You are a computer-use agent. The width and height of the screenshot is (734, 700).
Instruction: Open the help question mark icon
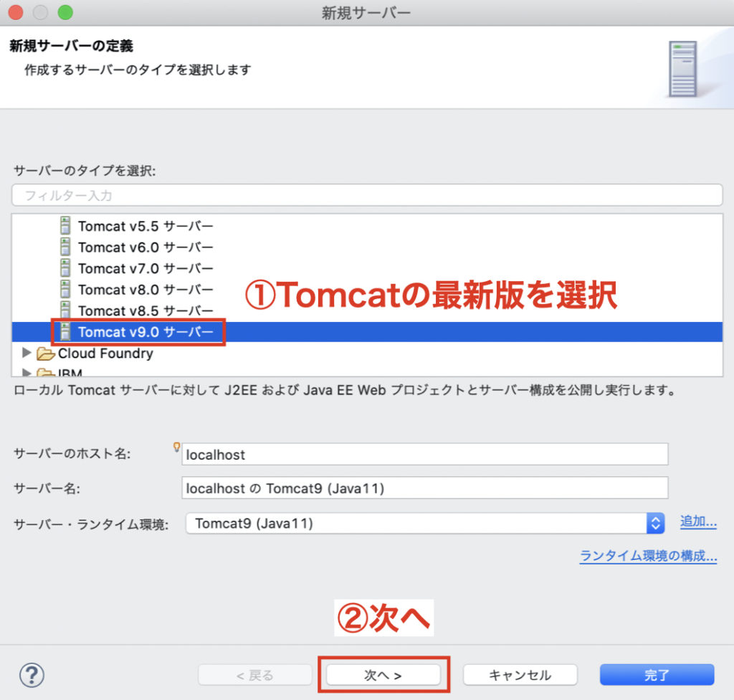32,675
